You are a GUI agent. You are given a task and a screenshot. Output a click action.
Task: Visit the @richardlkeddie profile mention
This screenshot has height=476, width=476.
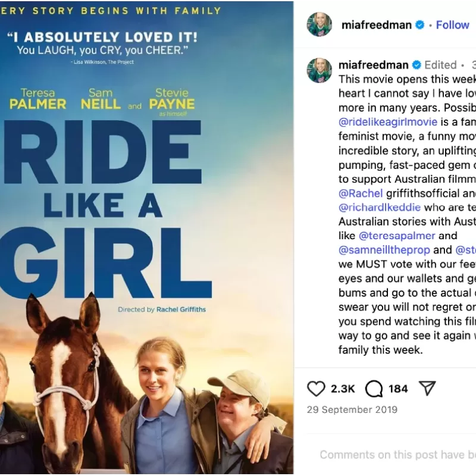(380, 208)
